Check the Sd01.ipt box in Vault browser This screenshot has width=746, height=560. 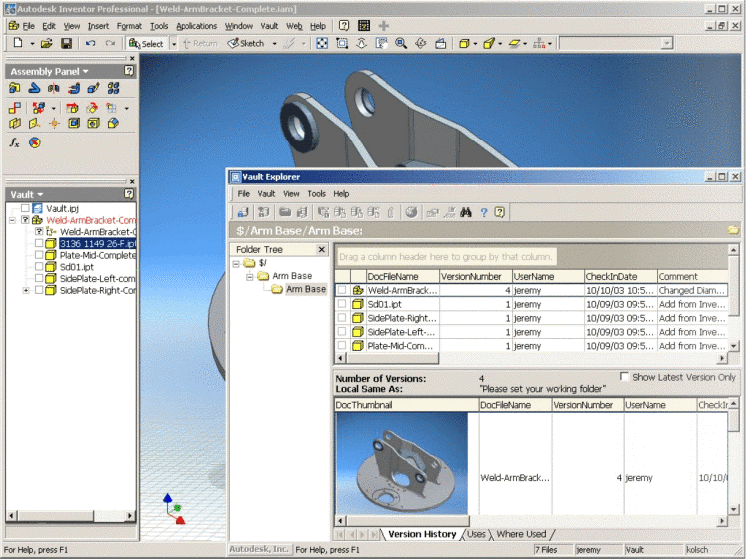coord(39,267)
